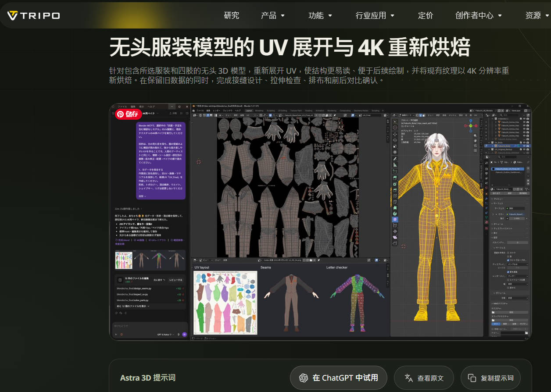Click the Pinterest 儲存 save button
Image resolution: width=551 pixels, height=392 pixels.
click(128, 114)
